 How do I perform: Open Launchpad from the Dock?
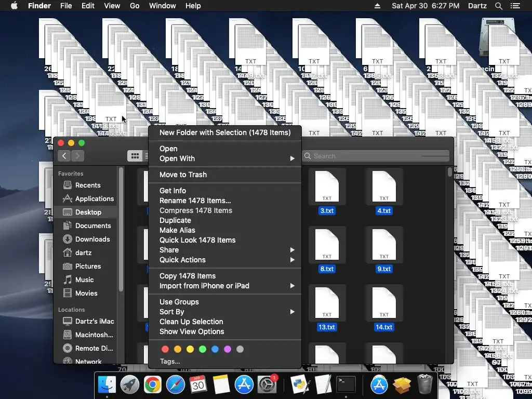(x=129, y=385)
